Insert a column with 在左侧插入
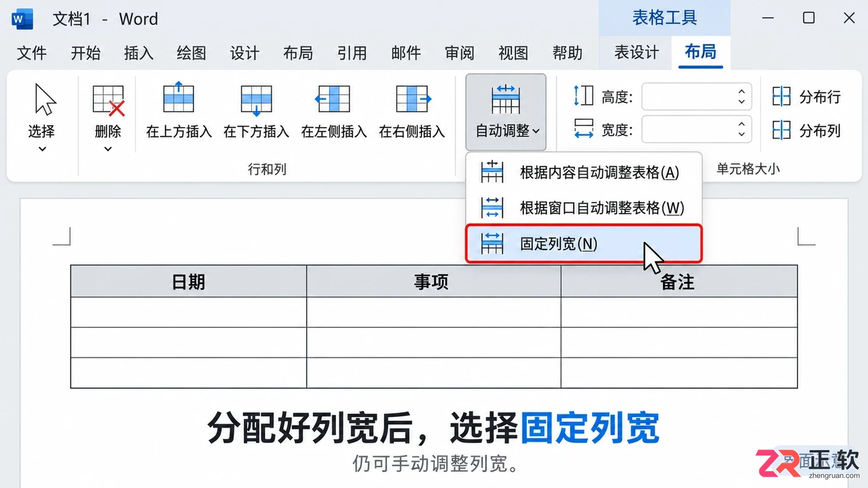 coord(334,112)
